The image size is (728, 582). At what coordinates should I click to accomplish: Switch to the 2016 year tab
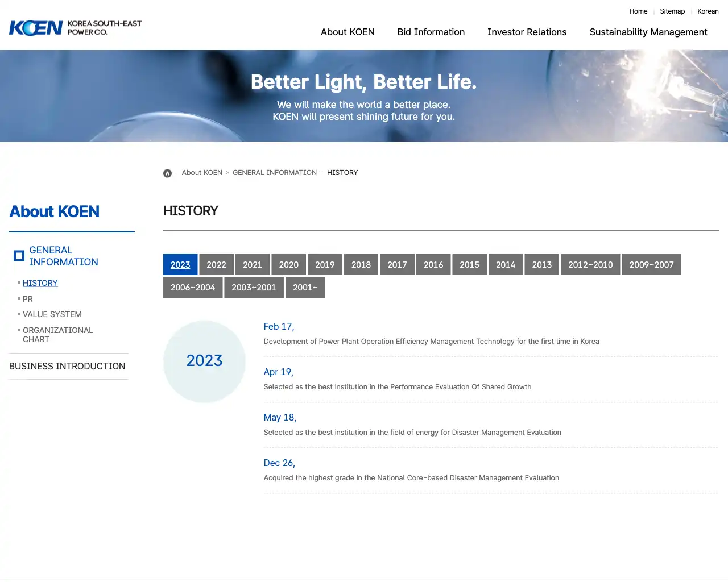433,264
